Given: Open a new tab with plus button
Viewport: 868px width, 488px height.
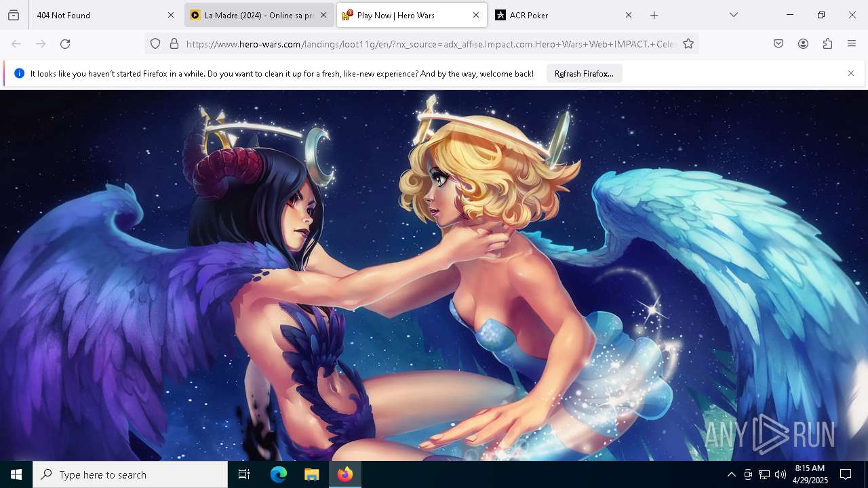Looking at the screenshot, I should point(654,15).
